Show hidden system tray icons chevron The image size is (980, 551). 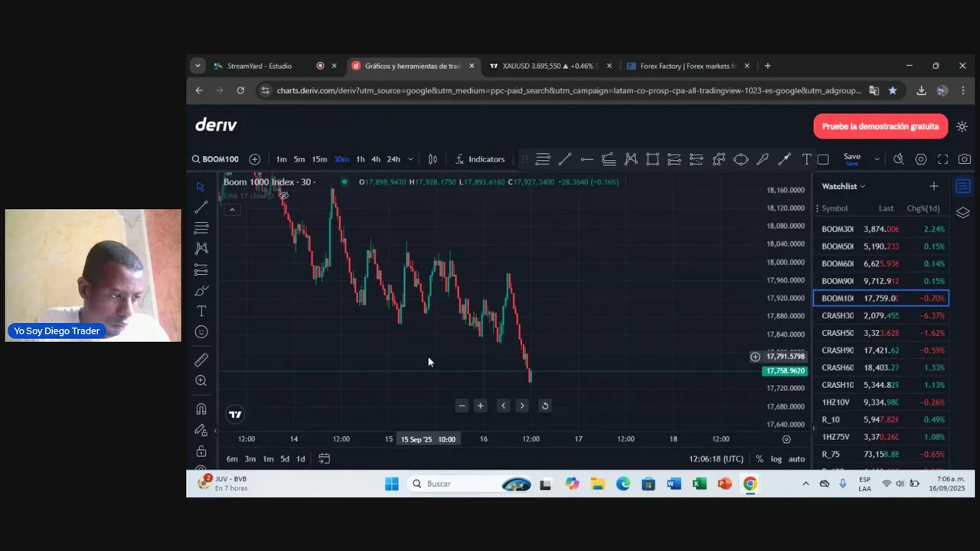pyautogui.click(x=805, y=484)
